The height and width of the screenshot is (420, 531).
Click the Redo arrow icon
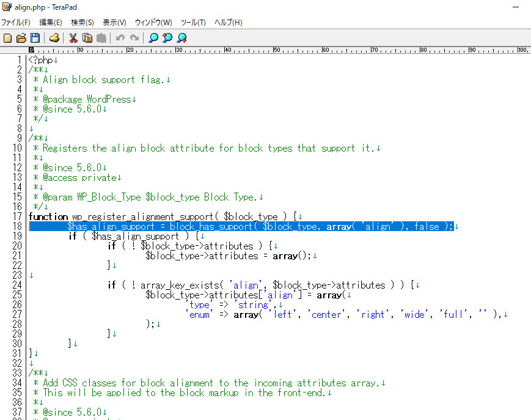pos(134,38)
